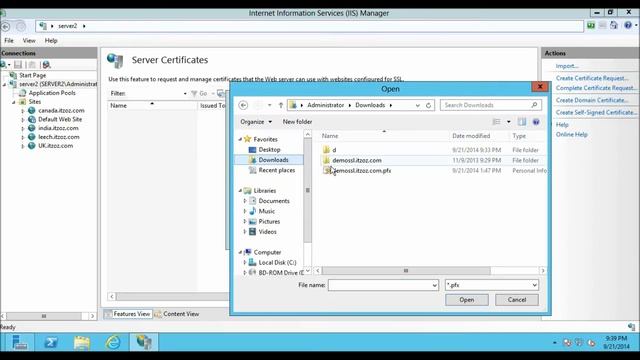Screen dimensions: 640x360
Task: Open the File name history dropdown arrow
Action: coord(435,285)
